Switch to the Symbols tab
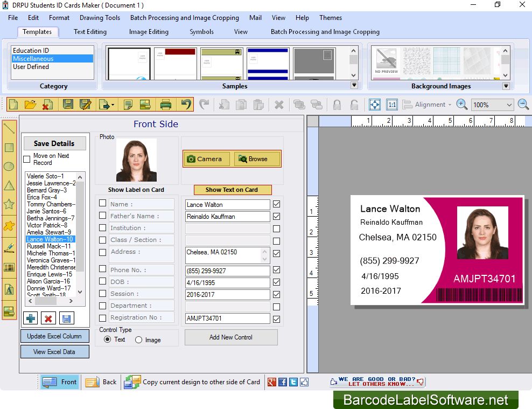Viewport: 532px width, 409px height. pyautogui.click(x=201, y=32)
